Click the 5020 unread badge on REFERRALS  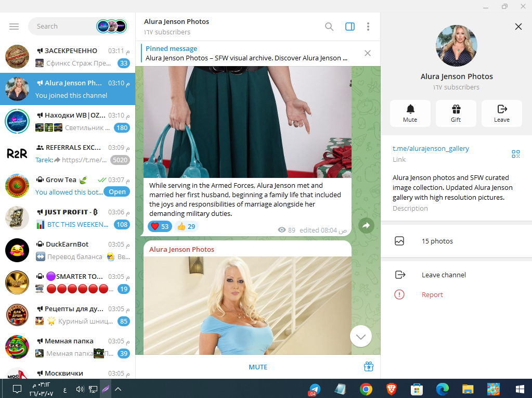(x=120, y=160)
